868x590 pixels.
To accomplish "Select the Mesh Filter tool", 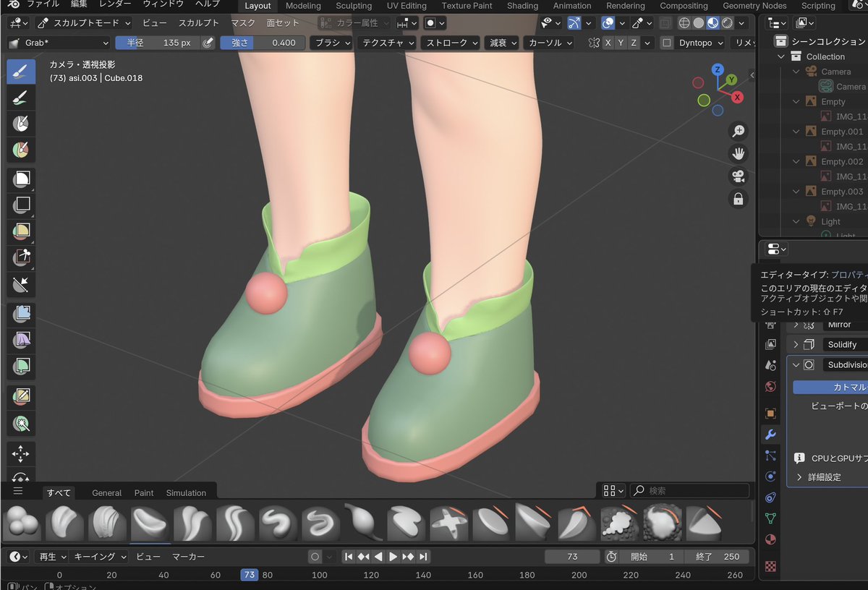I will tap(21, 314).
